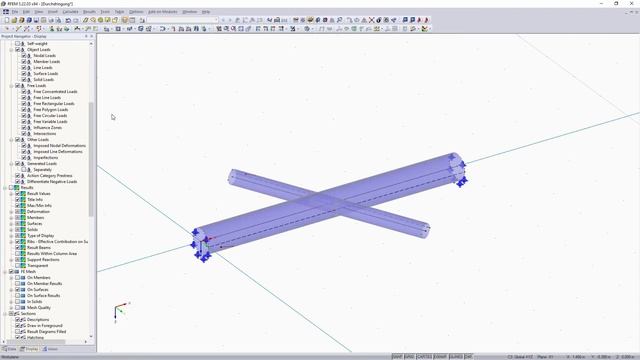
Task: Toggle GRID in the status bar
Action: pos(409,357)
